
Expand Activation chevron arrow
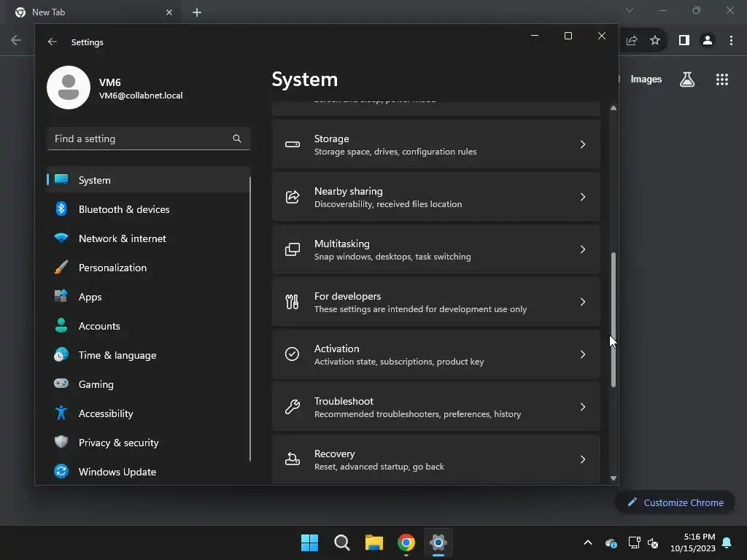point(583,354)
